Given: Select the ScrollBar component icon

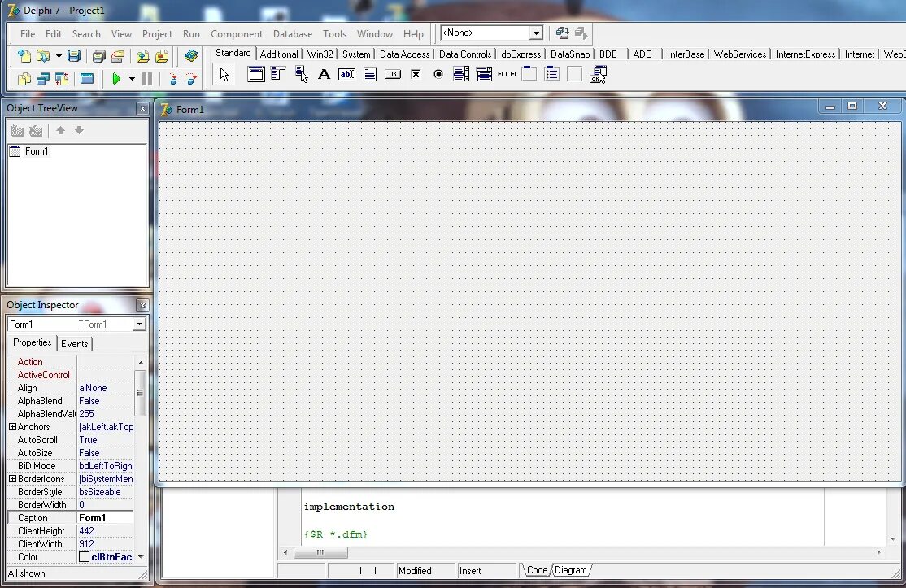Looking at the screenshot, I should pyautogui.click(x=507, y=74).
